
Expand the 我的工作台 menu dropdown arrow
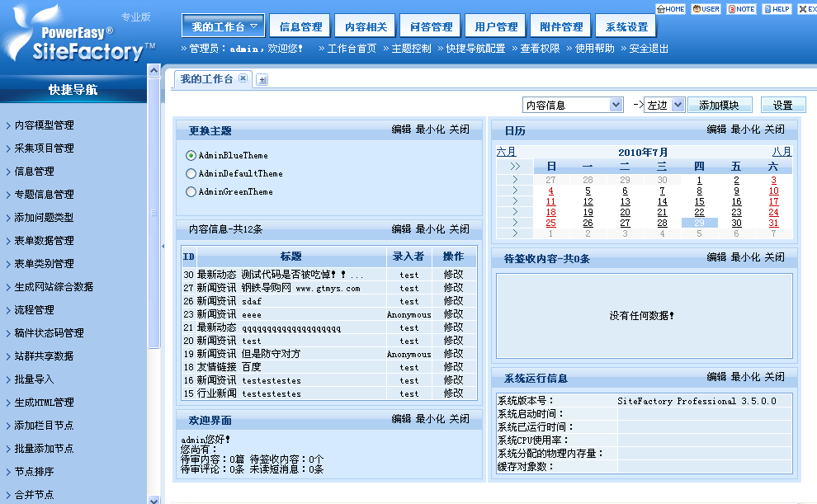point(254,26)
